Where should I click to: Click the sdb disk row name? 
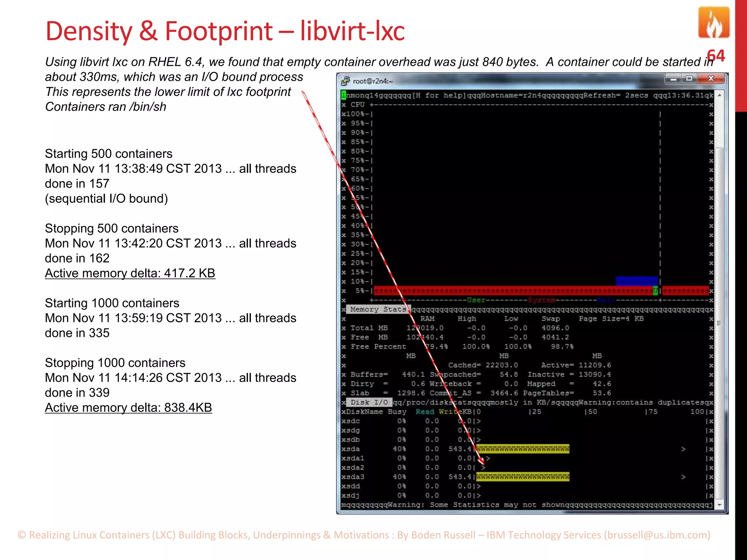tap(353, 440)
